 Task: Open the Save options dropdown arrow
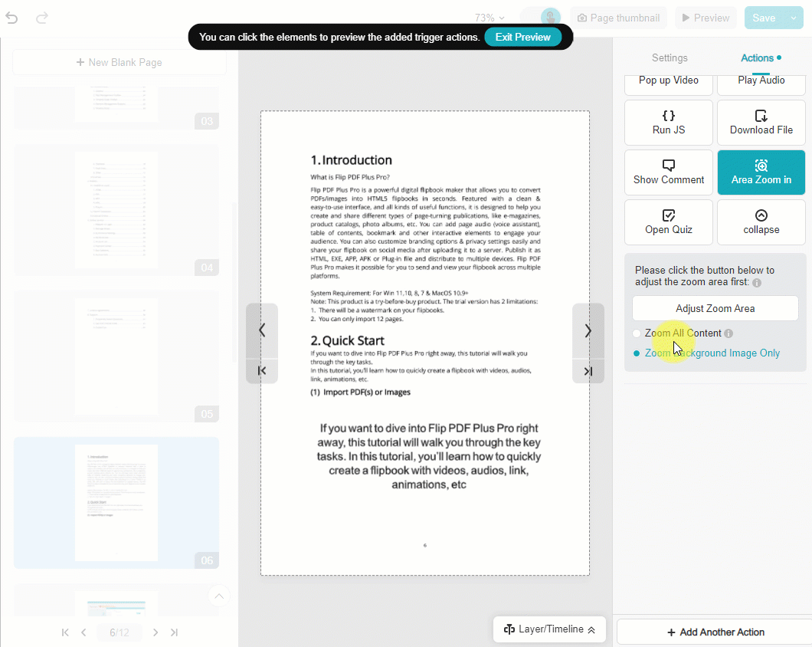pyautogui.click(x=794, y=18)
